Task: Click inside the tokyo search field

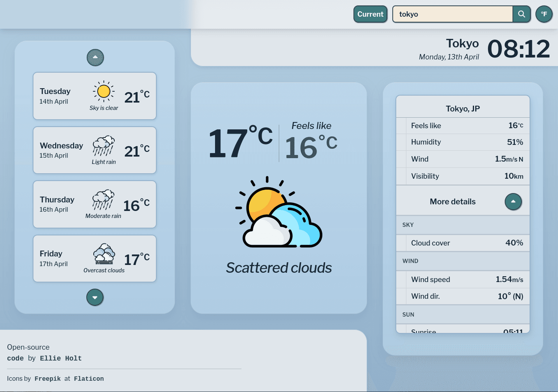Action: coord(452,14)
